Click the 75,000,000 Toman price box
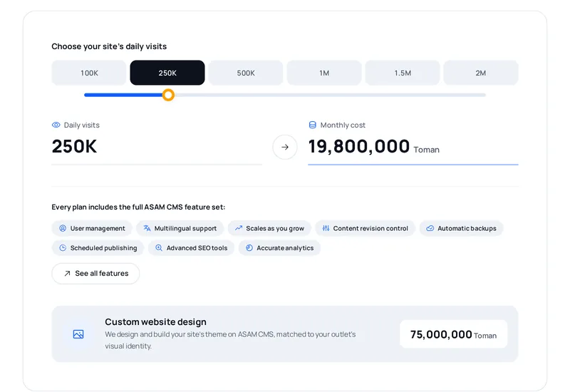The height and width of the screenshot is (392, 570). 453,334
